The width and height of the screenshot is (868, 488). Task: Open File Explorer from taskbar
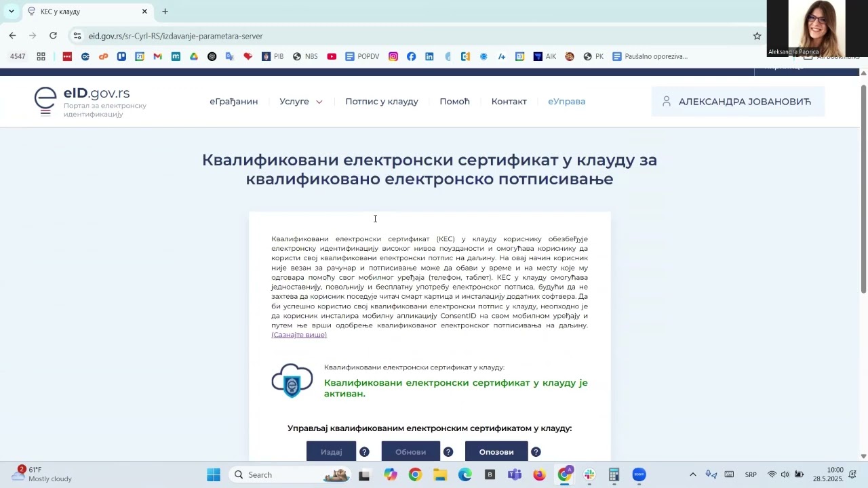(440, 474)
